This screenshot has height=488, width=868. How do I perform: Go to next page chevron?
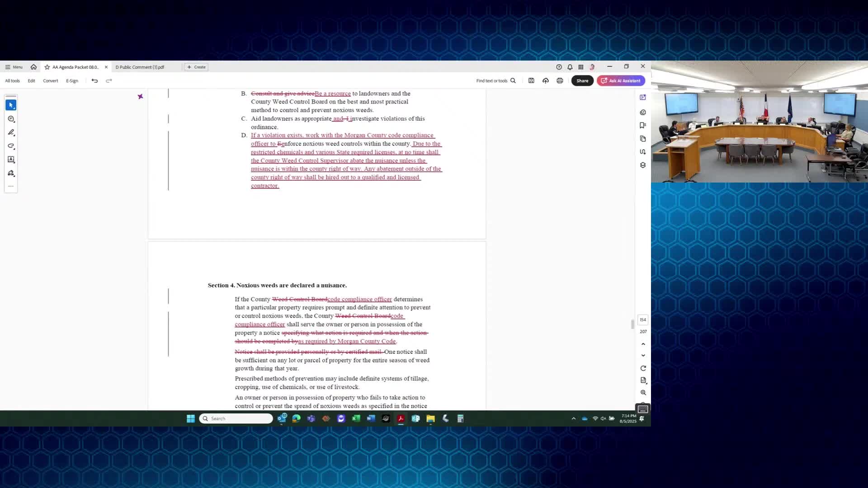[x=643, y=356]
